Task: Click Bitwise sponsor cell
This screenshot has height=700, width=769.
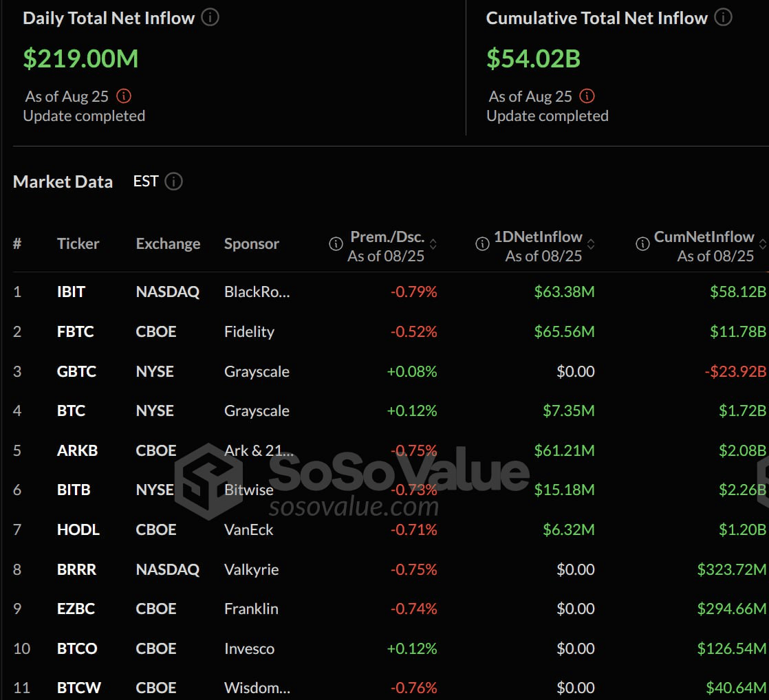Action: 248,490
